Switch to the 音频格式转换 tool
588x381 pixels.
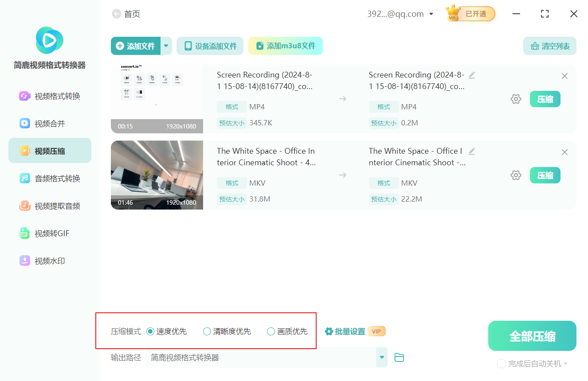tap(50, 178)
